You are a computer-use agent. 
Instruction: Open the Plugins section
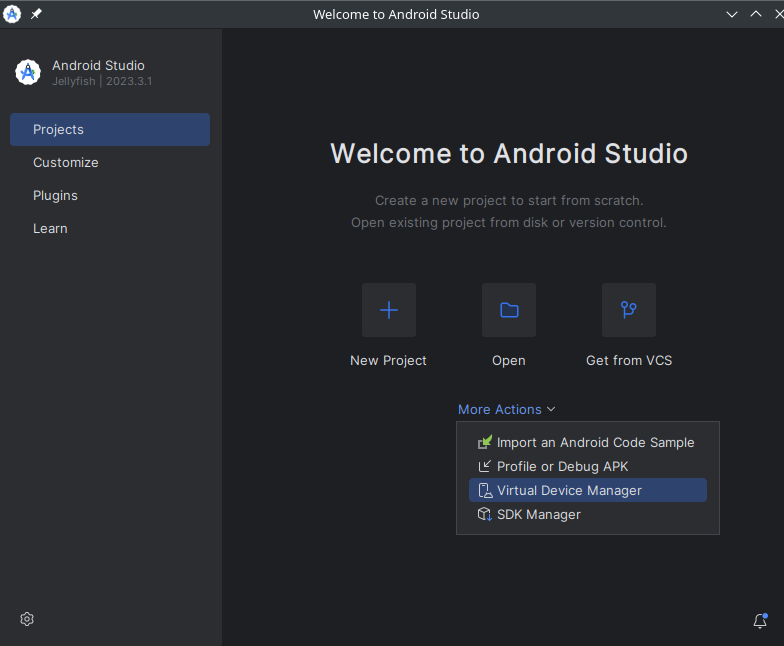tap(55, 195)
